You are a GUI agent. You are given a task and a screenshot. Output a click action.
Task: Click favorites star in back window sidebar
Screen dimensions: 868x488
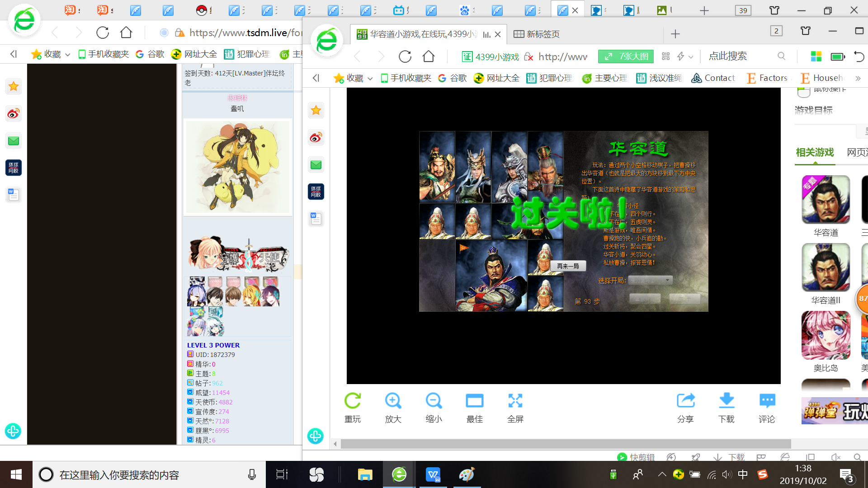(14, 86)
